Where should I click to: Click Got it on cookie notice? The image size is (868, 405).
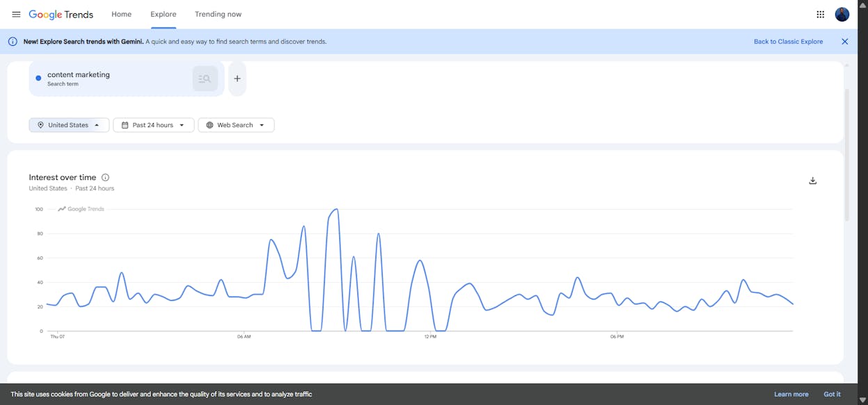pos(832,394)
